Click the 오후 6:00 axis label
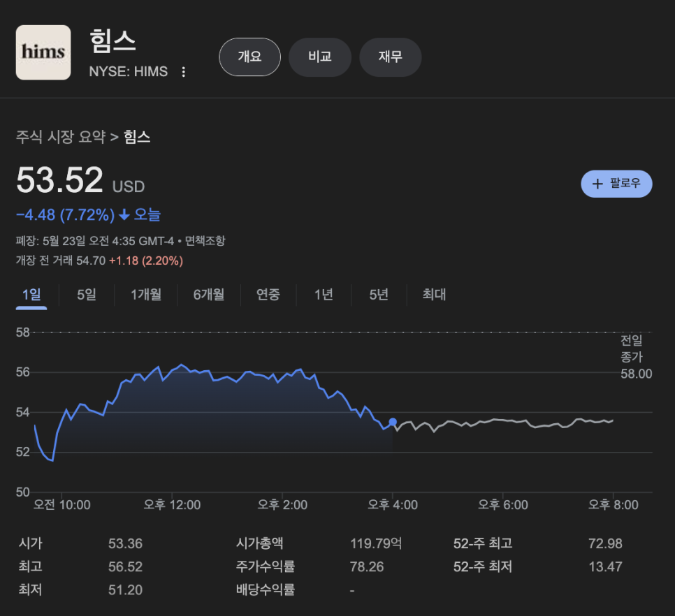Screen dimensions: 675x616 (503, 504)
